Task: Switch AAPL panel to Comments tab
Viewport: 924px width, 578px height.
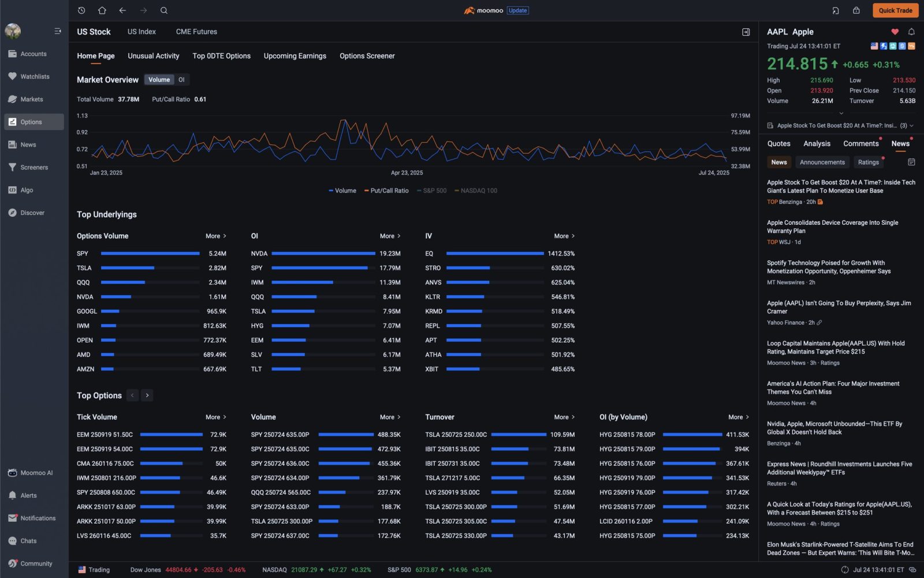Action: tap(860, 144)
